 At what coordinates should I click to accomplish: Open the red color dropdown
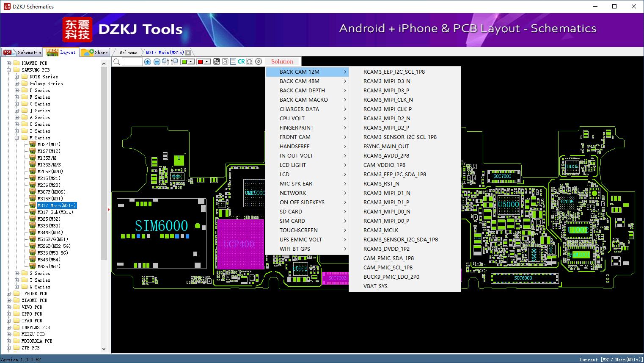click(207, 62)
